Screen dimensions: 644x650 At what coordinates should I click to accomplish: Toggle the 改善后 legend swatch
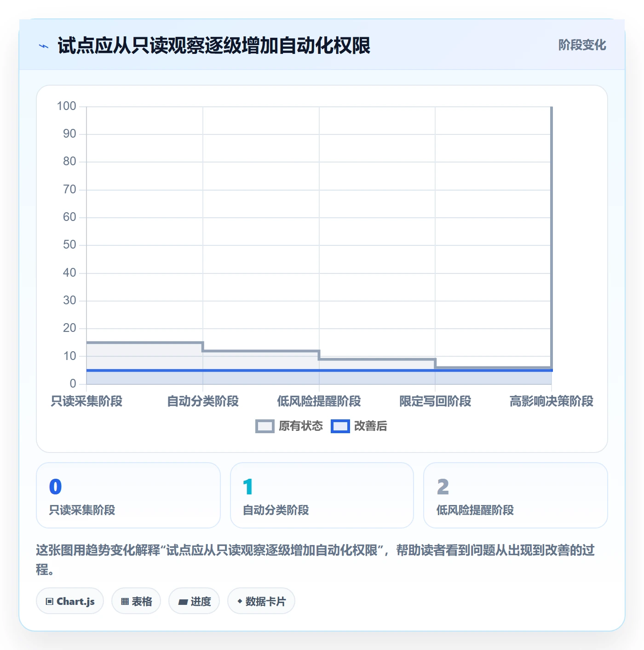point(340,426)
